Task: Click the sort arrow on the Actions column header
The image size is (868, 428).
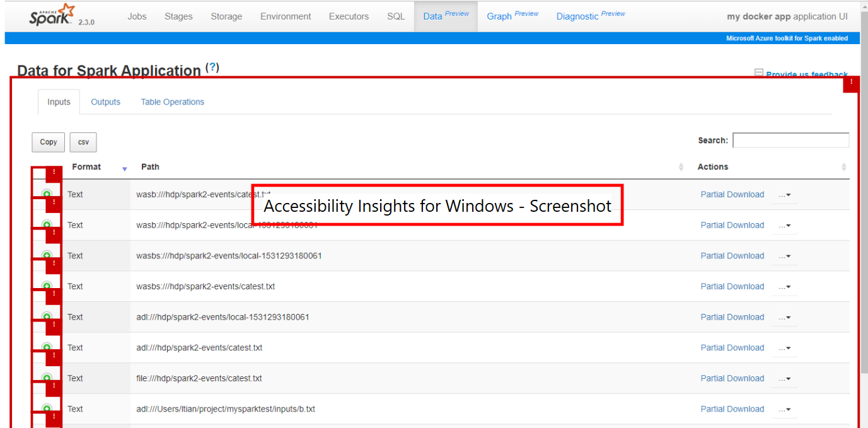Action: pyautogui.click(x=843, y=166)
